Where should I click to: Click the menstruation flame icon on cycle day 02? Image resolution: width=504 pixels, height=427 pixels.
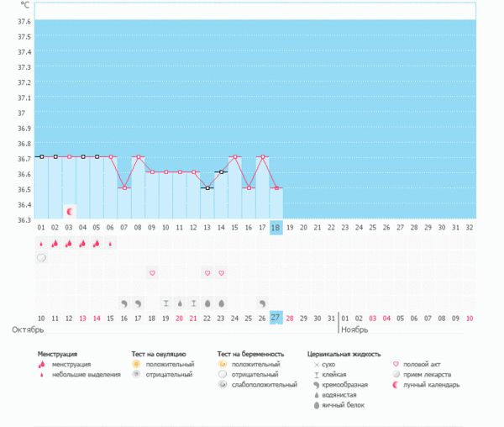click(x=55, y=243)
